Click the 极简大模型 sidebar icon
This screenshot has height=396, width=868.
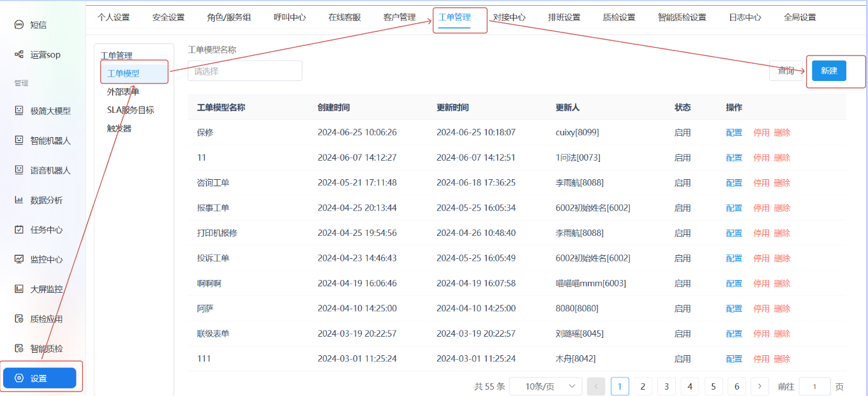point(19,110)
